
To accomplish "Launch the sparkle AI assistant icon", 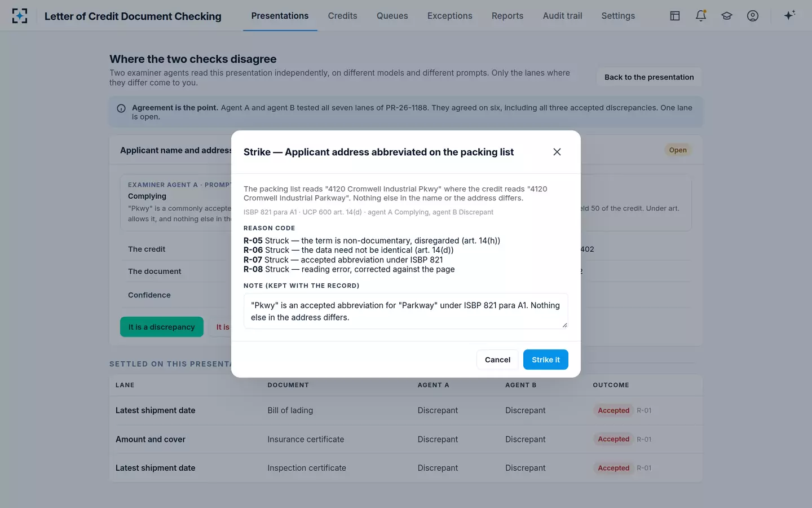I will coord(789,15).
